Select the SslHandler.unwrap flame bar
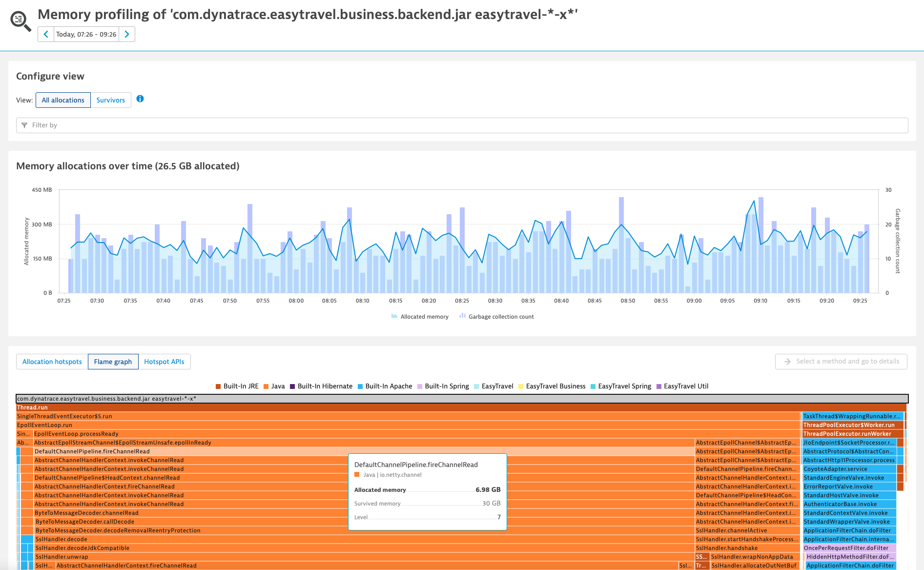The image size is (924, 570). click(x=364, y=557)
